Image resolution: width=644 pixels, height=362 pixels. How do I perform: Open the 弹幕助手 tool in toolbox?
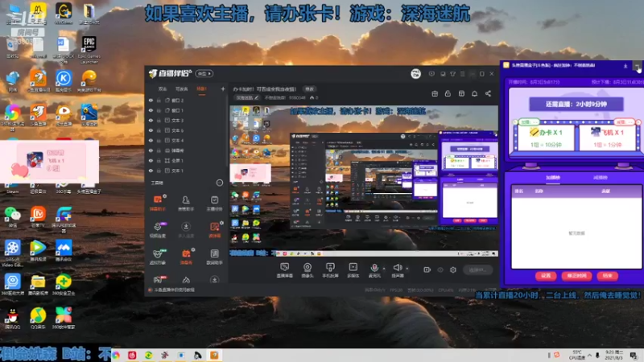point(157,203)
